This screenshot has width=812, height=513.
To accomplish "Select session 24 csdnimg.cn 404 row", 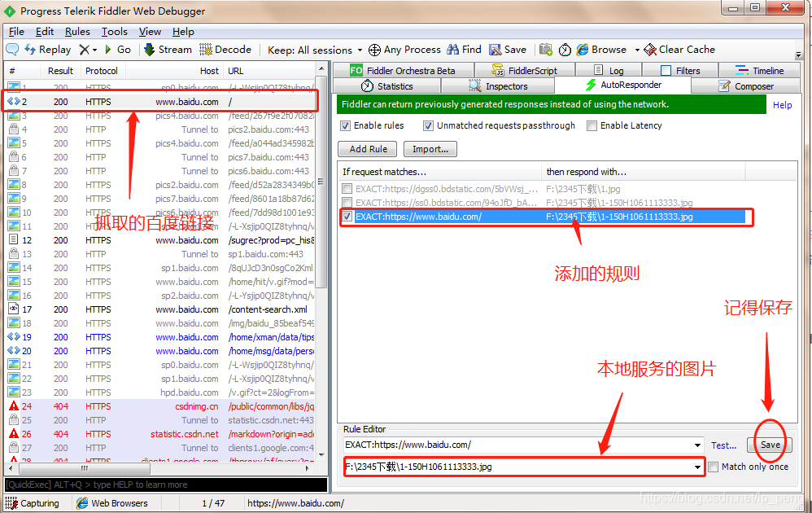I will point(160,406).
